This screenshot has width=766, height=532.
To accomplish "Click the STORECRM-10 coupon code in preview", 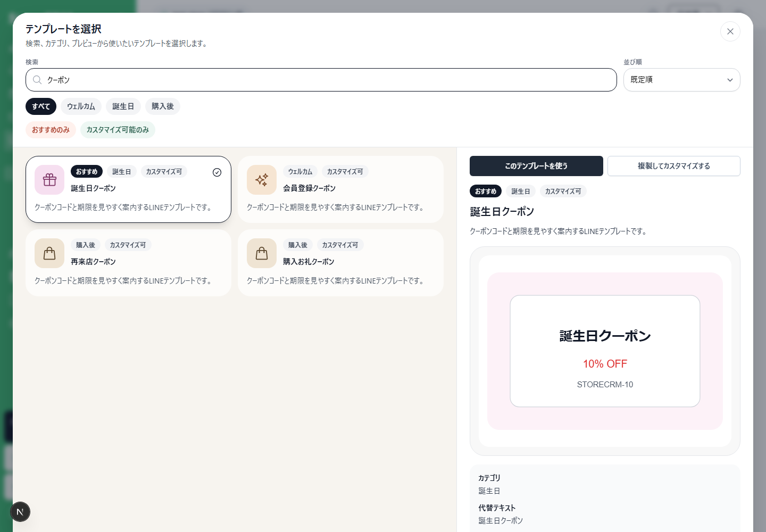I will click(x=605, y=385).
